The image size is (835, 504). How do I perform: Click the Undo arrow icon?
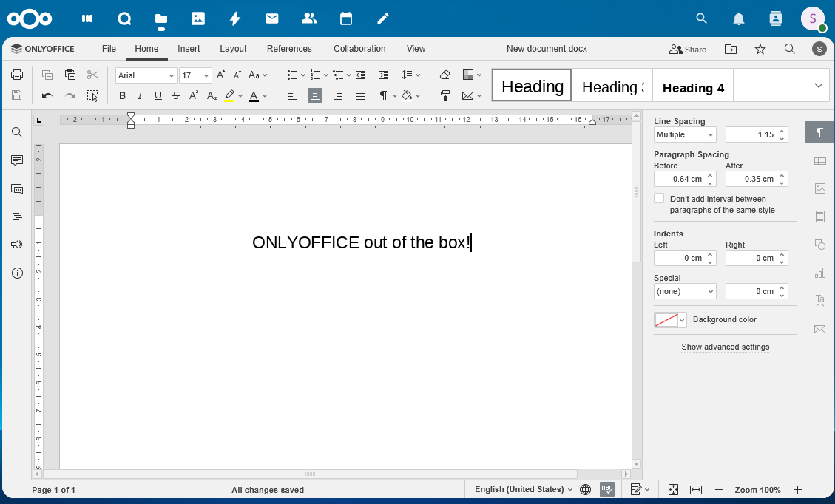pyautogui.click(x=47, y=96)
